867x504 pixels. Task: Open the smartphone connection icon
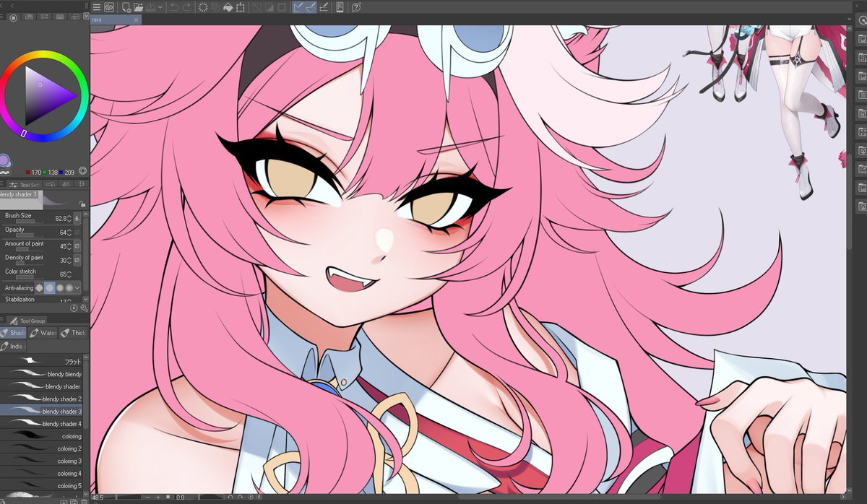point(340,7)
